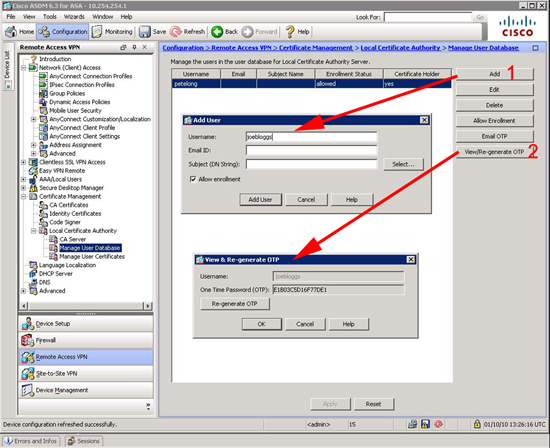Expand Address Assignment node
550x448 pixels.
[34, 145]
